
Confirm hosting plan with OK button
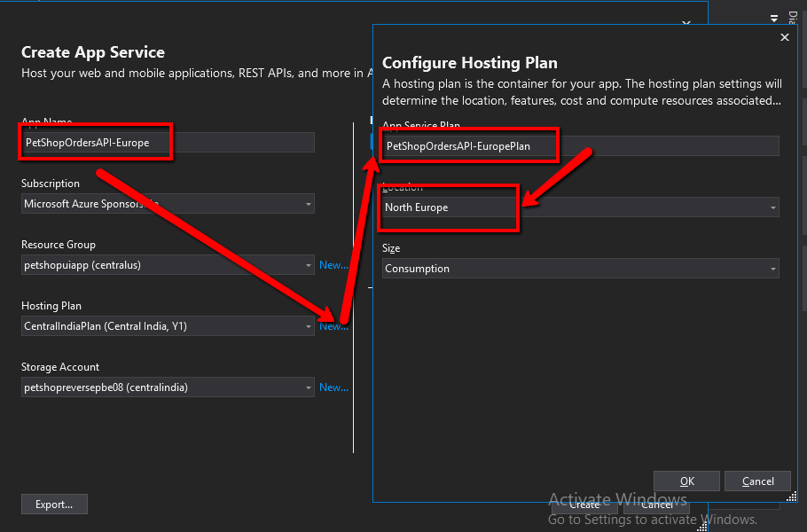click(x=686, y=481)
